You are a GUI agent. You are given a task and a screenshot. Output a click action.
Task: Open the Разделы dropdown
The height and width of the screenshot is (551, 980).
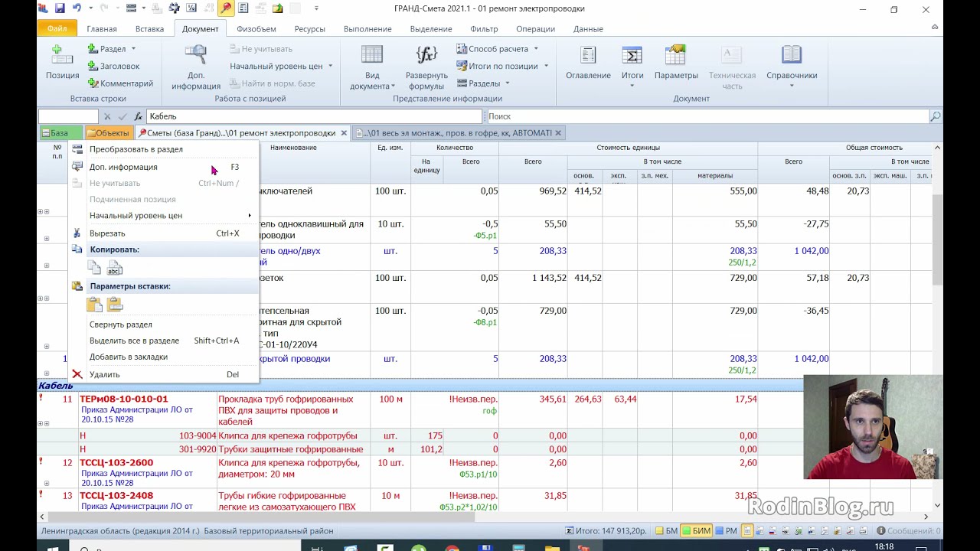click(483, 83)
